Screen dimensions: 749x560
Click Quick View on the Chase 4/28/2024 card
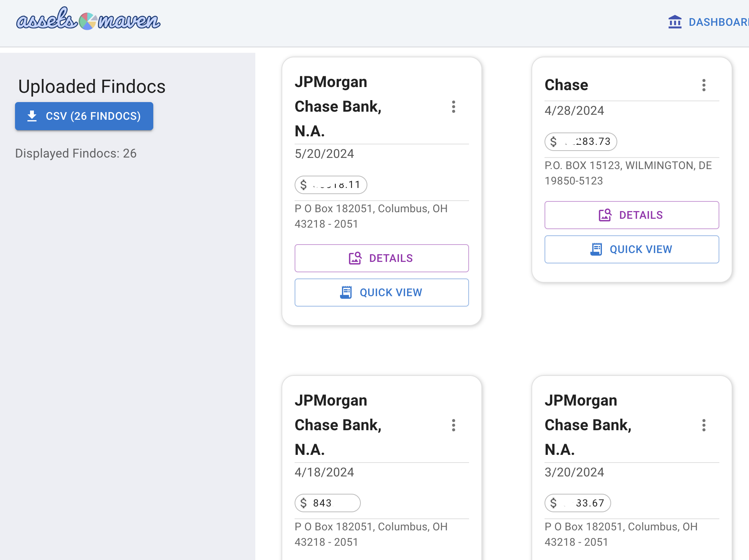[632, 249]
